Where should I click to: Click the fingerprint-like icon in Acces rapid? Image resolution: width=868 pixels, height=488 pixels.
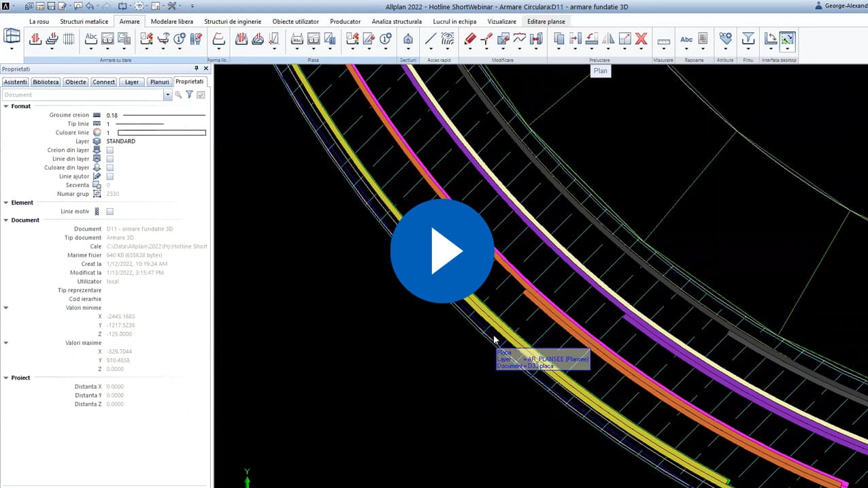click(x=448, y=39)
